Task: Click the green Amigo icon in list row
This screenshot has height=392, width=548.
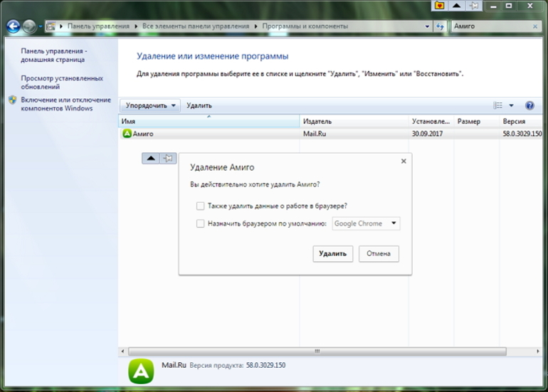Action: coord(127,134)
